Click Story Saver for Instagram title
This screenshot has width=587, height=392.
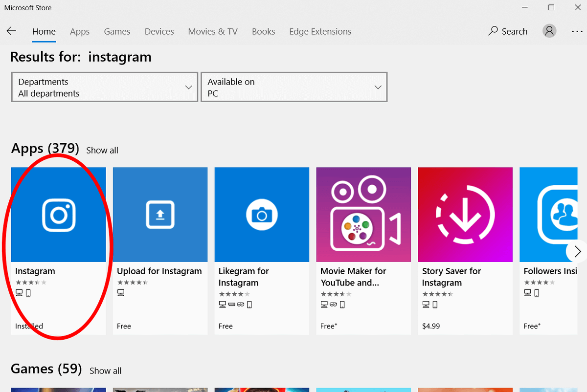point(452,277)
